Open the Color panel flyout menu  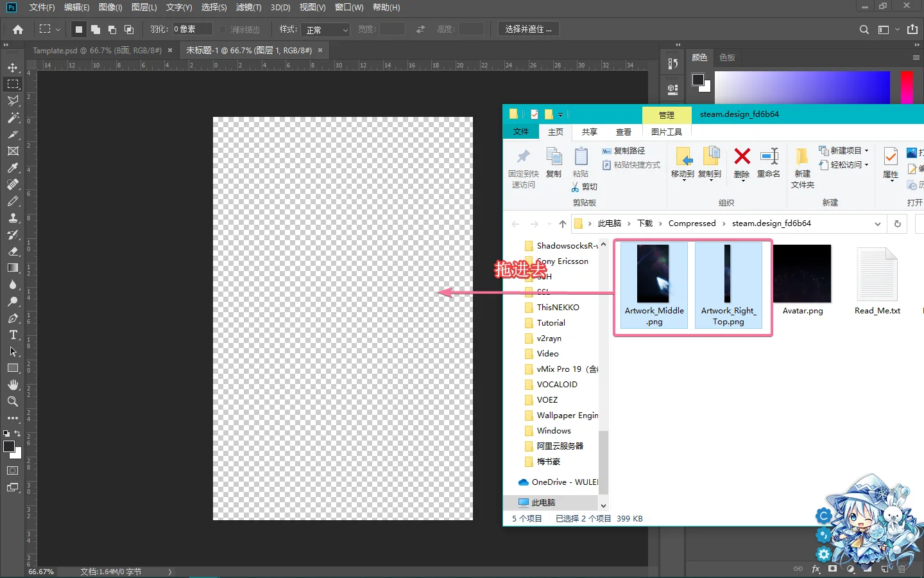pos(916,58)
